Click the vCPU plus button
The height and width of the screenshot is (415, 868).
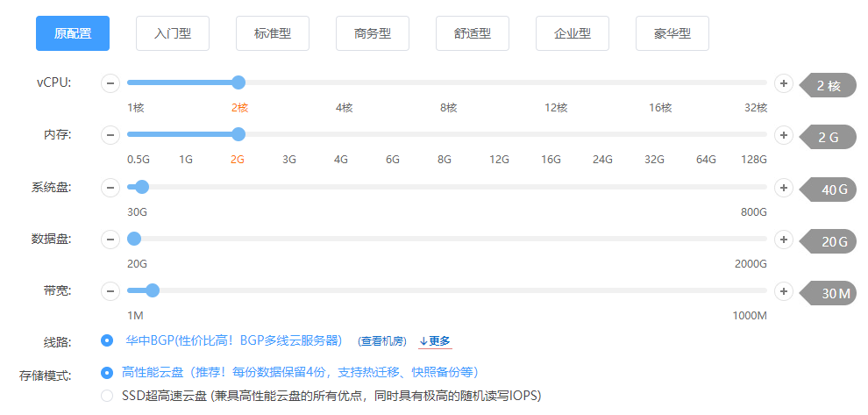click(x=784, y=83)
